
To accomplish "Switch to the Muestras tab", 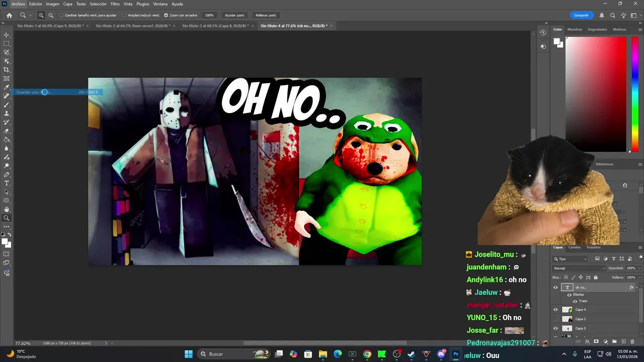I will pyautogui.click(x=575, y=29).
